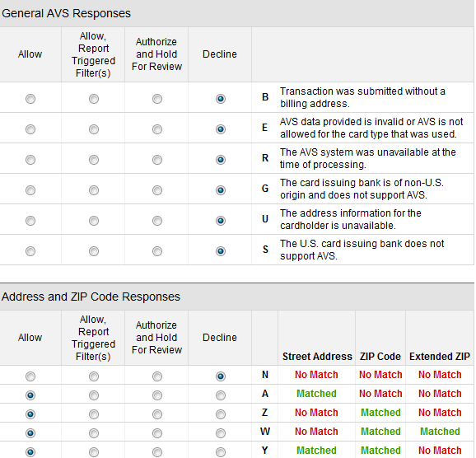Set response B to Allow, Report Triggered Filter(s)
Image resolution: width=476 pixels, height=458 pixels.
point(94,99)
